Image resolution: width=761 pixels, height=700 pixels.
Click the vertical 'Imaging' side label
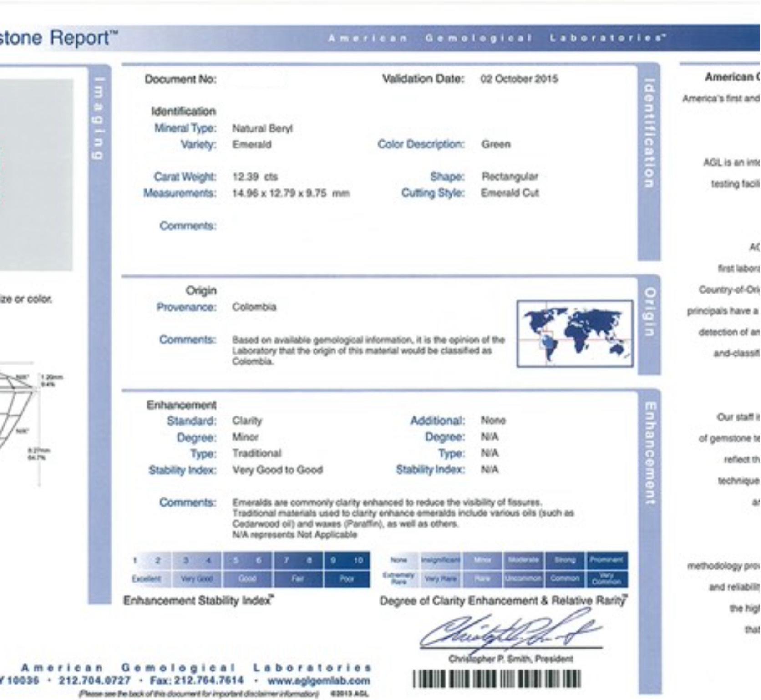coord(99,119)
